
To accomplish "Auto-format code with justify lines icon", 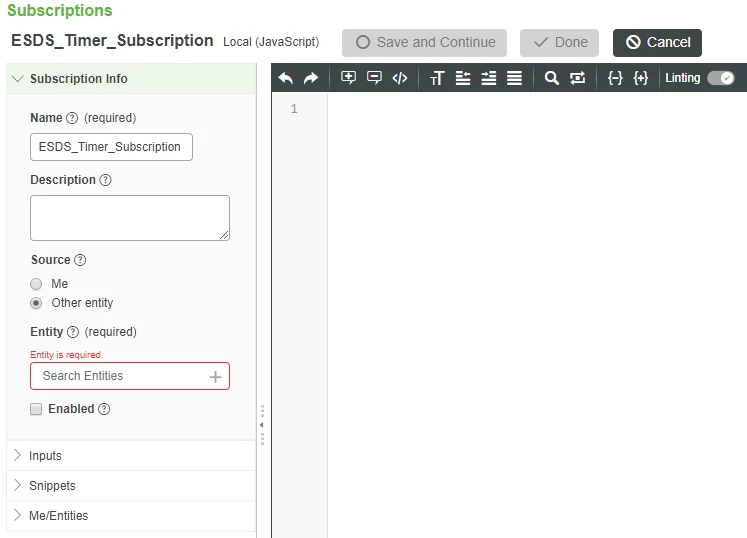I will click(514, 78).
